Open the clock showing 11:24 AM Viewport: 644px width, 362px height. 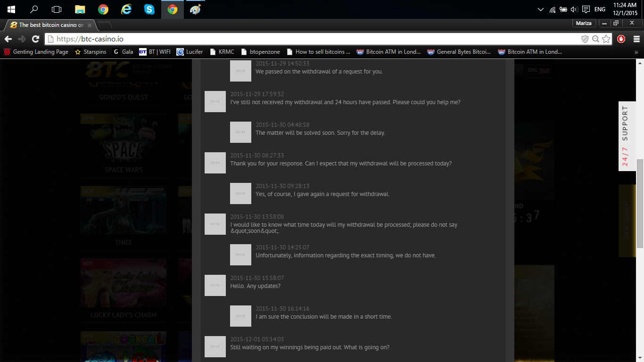[x=625, y=9]
